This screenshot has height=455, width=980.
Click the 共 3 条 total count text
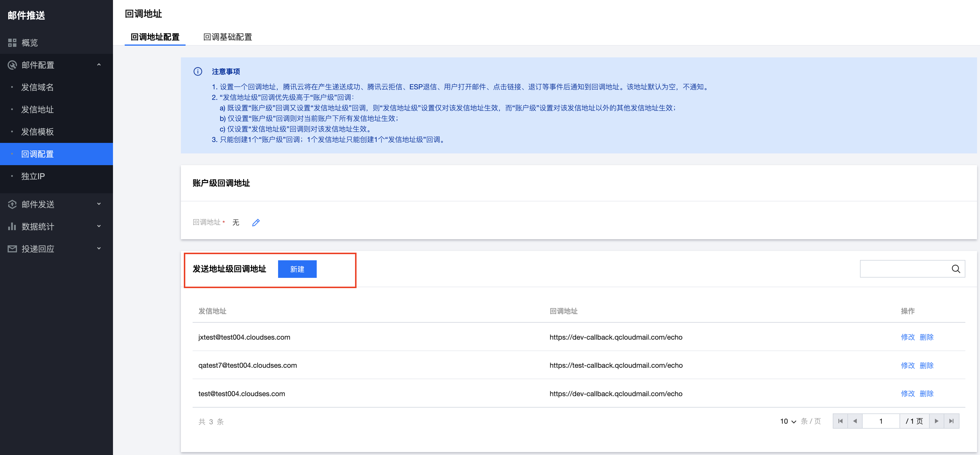click(211, 422)
